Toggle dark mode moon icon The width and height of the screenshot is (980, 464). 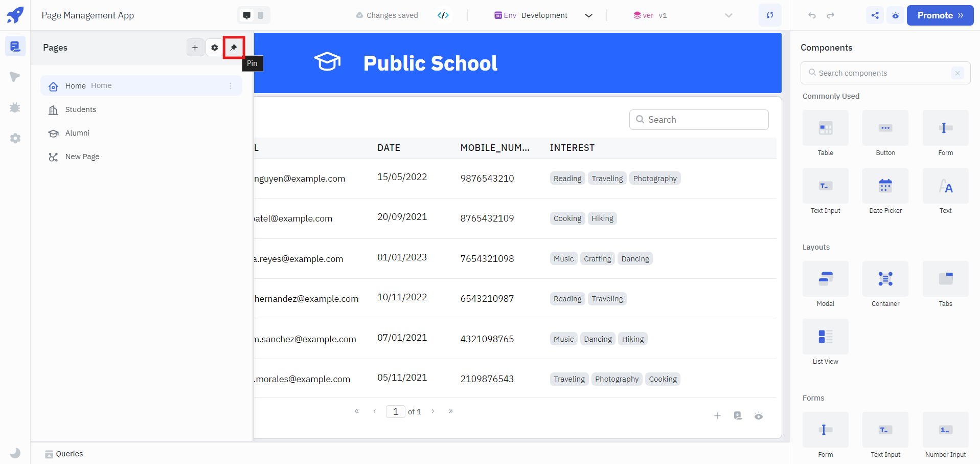pyautogui.click(x=15, y=453)
